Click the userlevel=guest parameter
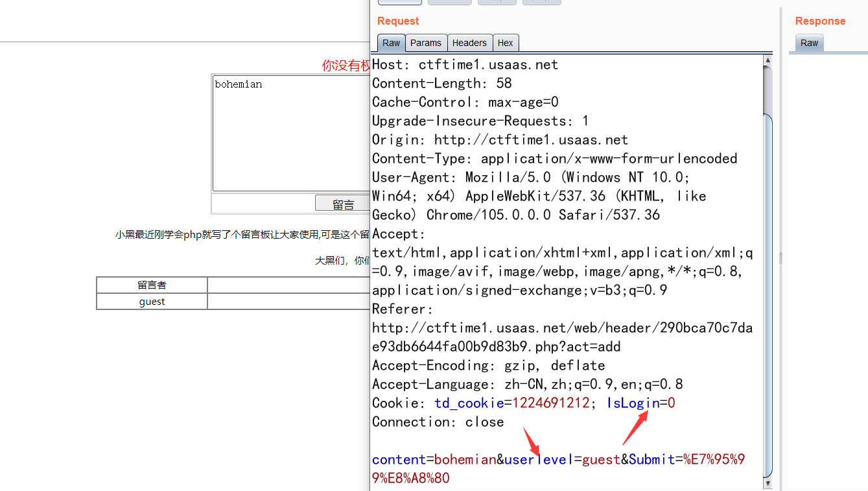Screen dimensions: 868x491 point(562,460)
